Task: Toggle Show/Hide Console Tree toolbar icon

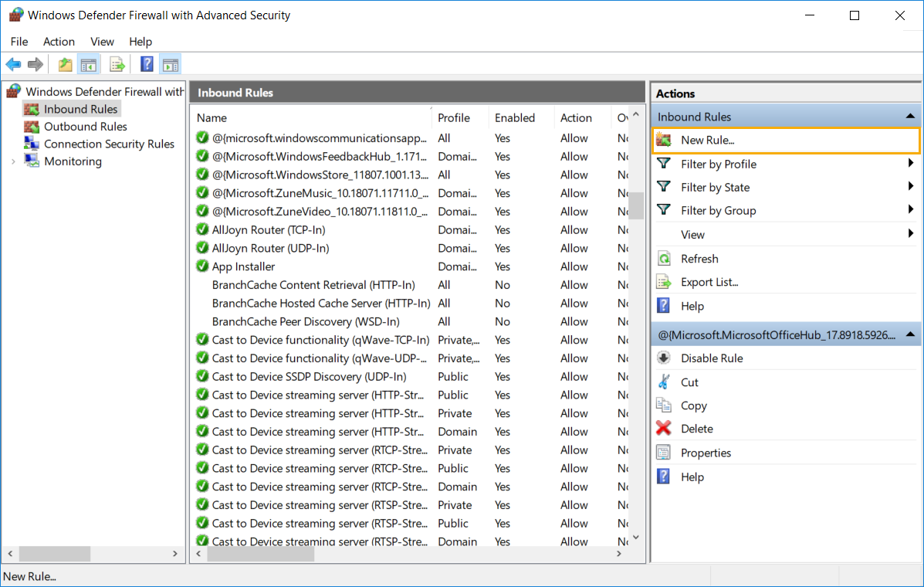Action: coord(89,64)
